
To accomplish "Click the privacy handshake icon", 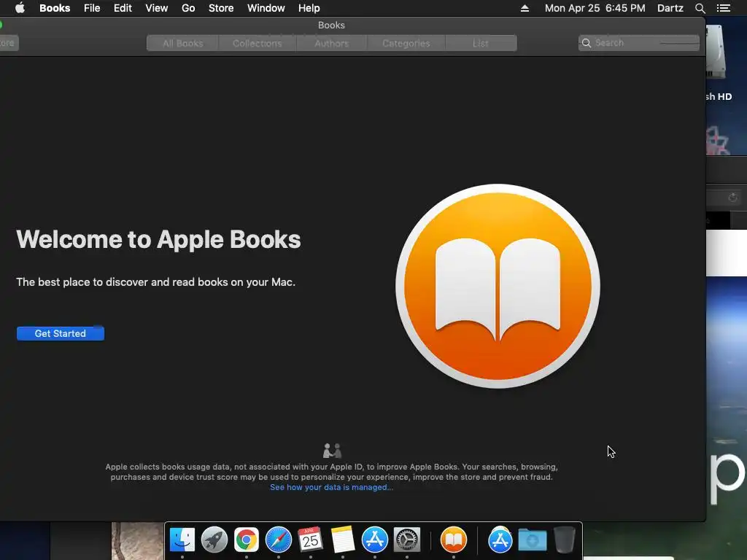I will point(332,451).
